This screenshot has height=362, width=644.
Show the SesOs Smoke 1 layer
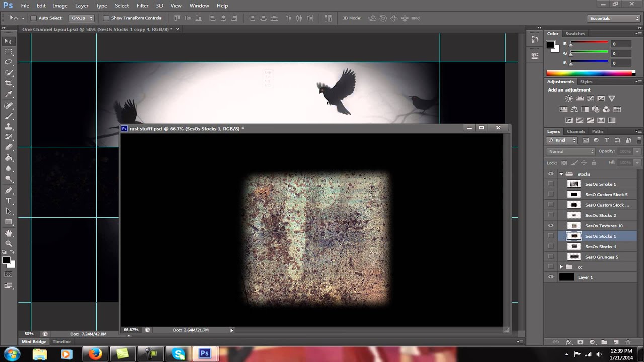tap(551, 184)
